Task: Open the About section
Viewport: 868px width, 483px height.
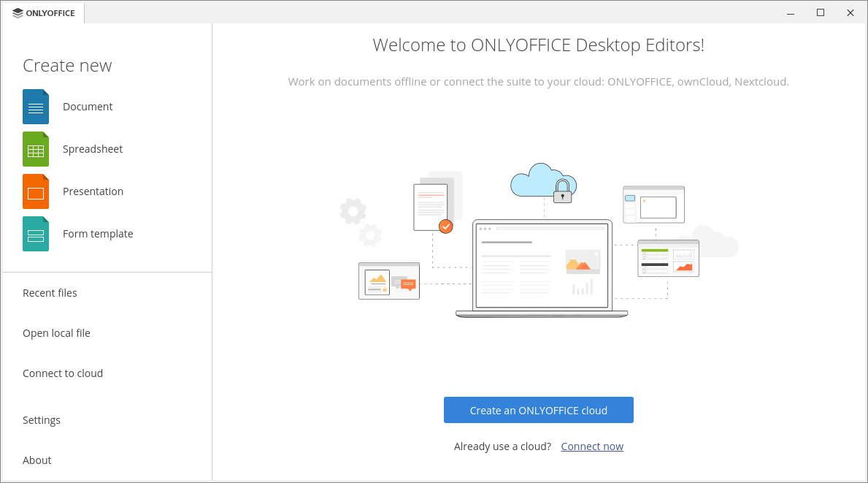Action: [x=37, y=460]
